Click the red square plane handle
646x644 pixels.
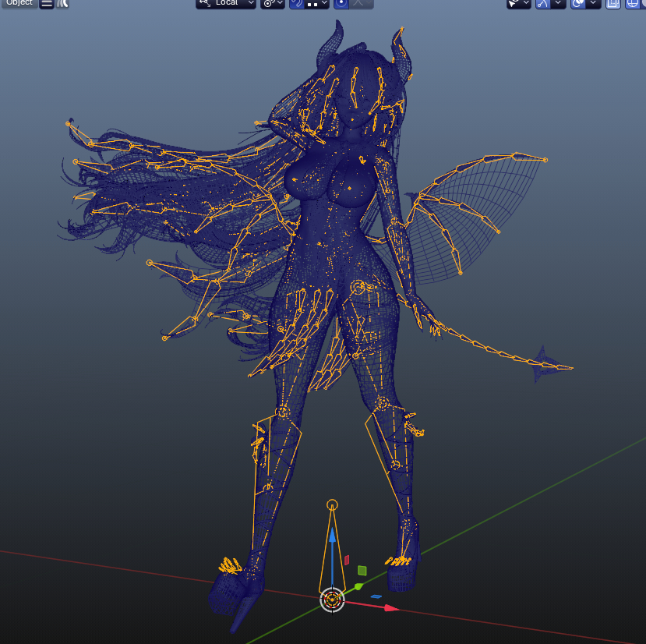pos(347,560)
